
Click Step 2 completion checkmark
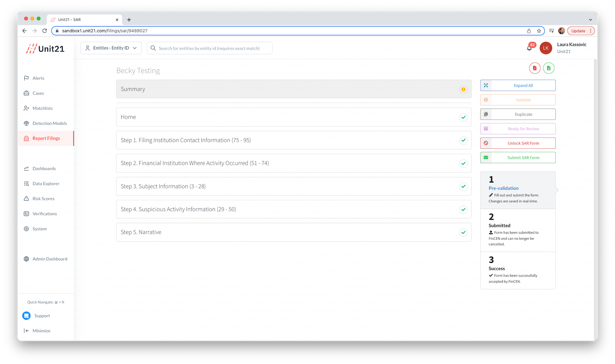464,163
